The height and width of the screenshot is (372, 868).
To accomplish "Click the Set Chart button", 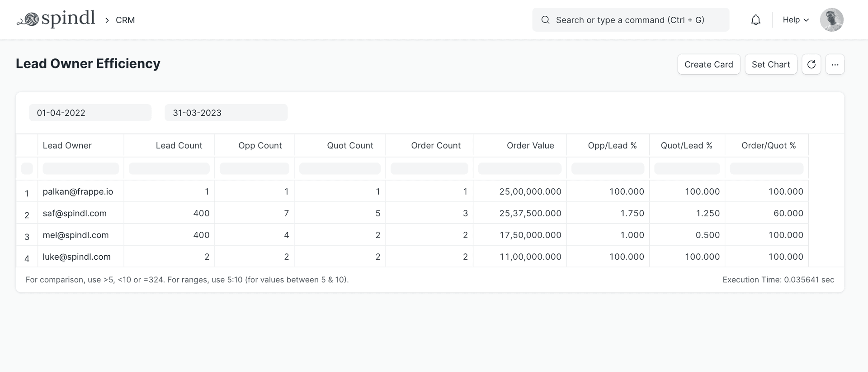I will coord(770,64).
